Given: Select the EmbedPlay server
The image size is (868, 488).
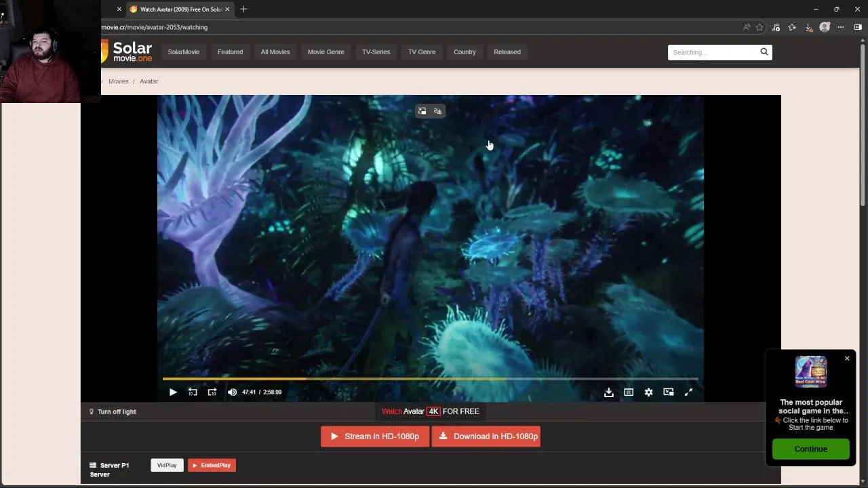Looking at the screenshot, I should [x=212, y=465].
